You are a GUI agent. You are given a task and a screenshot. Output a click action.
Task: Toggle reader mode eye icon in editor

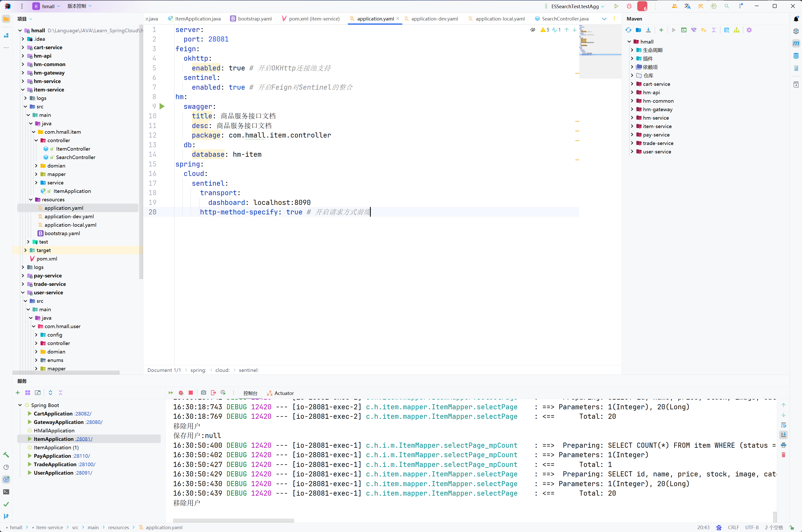(x=533, y=30)
